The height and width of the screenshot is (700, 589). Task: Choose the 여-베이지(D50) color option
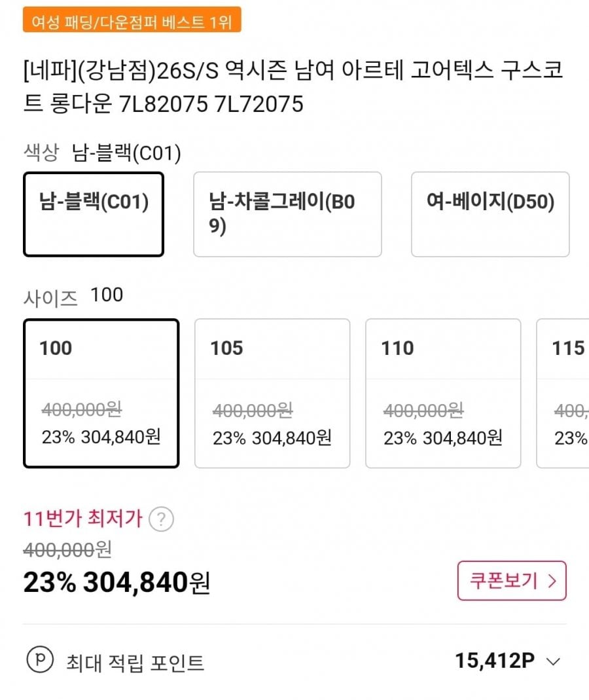click(x=490, y=214)
